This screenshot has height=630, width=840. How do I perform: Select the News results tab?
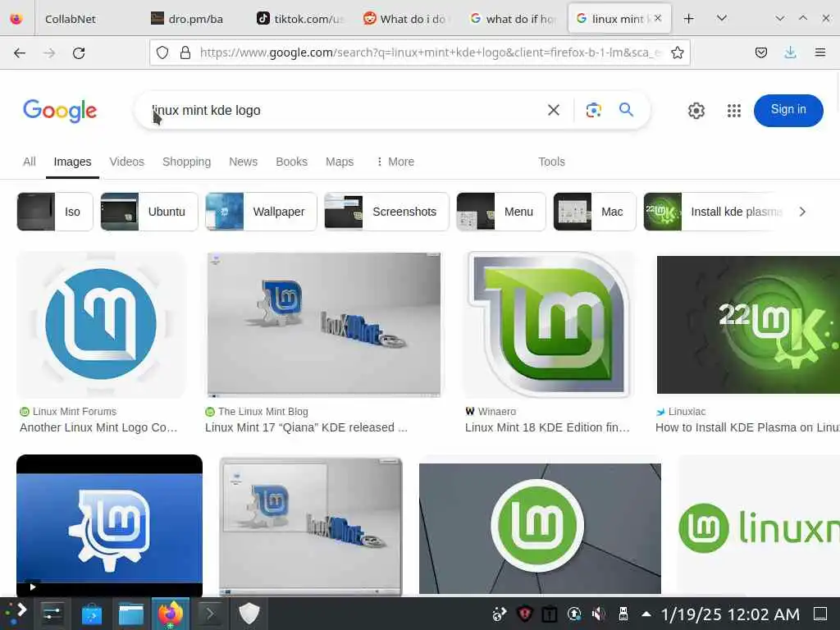click(243, 162)
